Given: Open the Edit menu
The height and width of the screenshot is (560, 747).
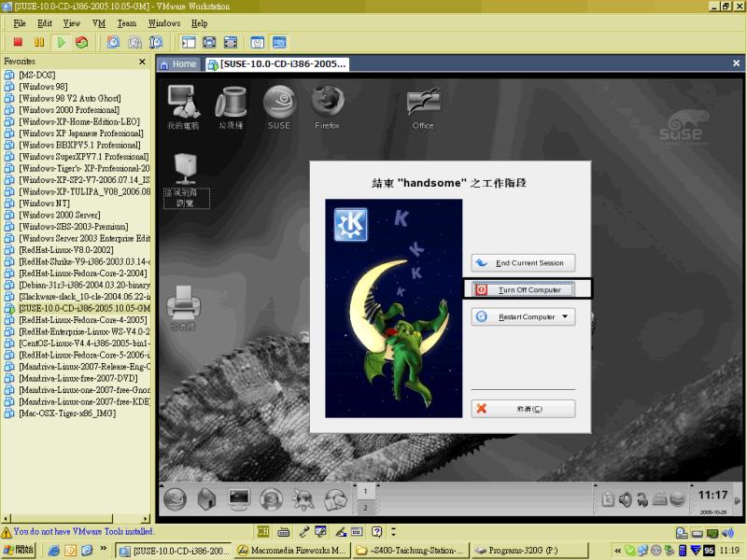Looking at the screenshot, I should [45, 23].
